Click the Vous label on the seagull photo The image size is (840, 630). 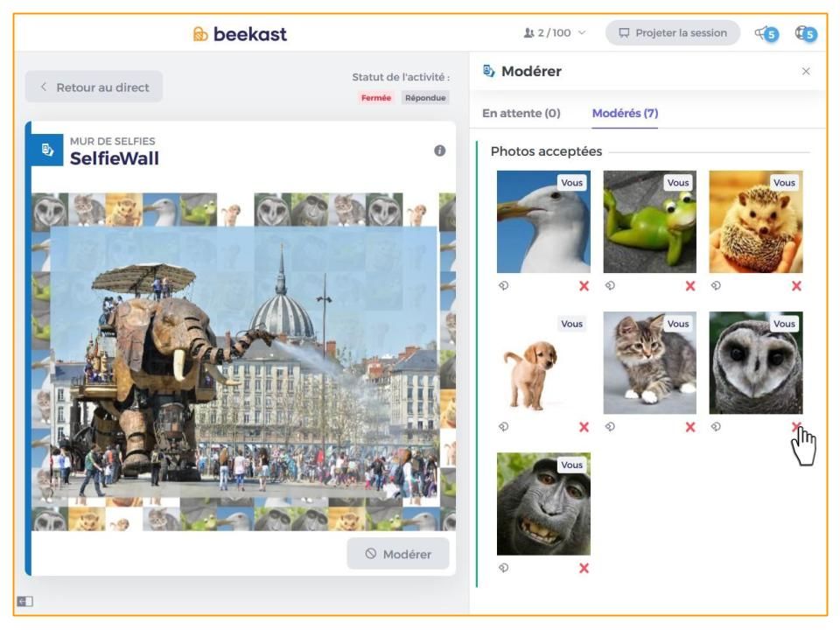(571, 183)
